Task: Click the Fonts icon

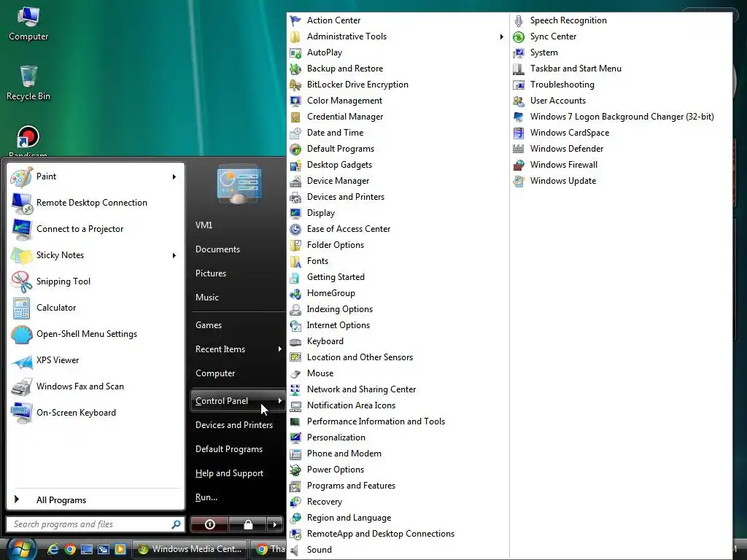Action: tap(295, 261)
